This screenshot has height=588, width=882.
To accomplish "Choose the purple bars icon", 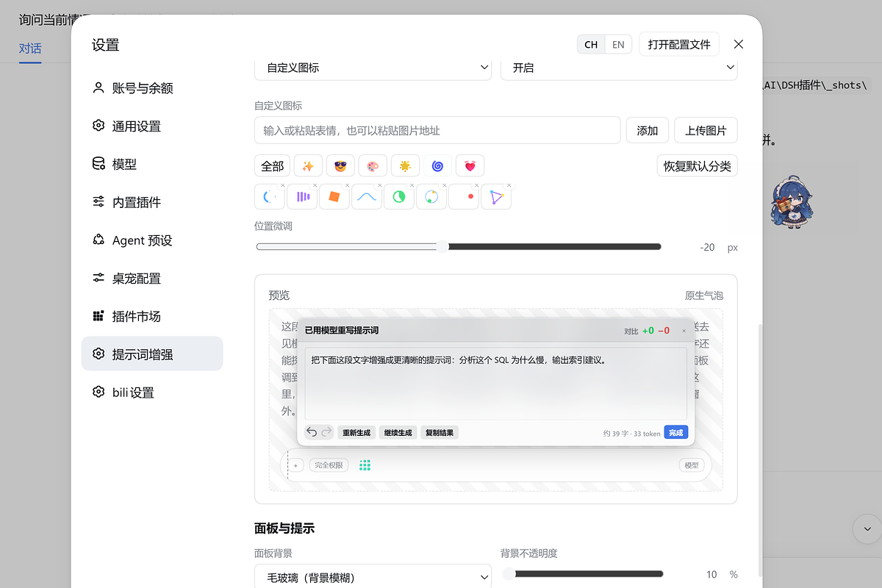I will tap(302, 196).
